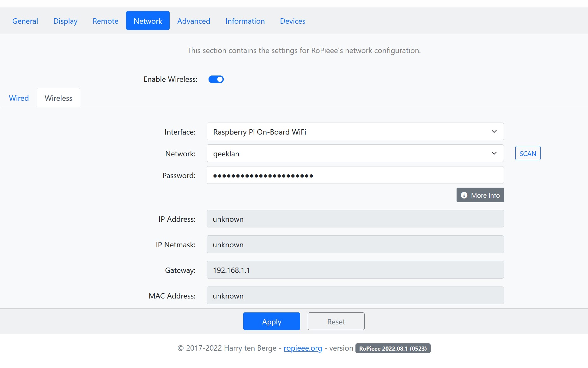Open the General settings tab
Image resolution: width=588 pixels, height=368 pixels.
25,21
